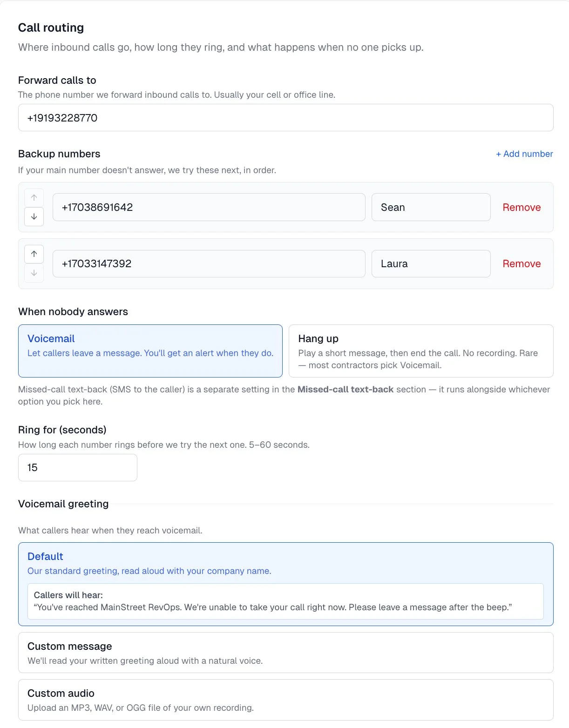Click the move-down arrow for Sean's number
Image resolution: width=569 pixels, height=728 pixels.
click(34, 216)
